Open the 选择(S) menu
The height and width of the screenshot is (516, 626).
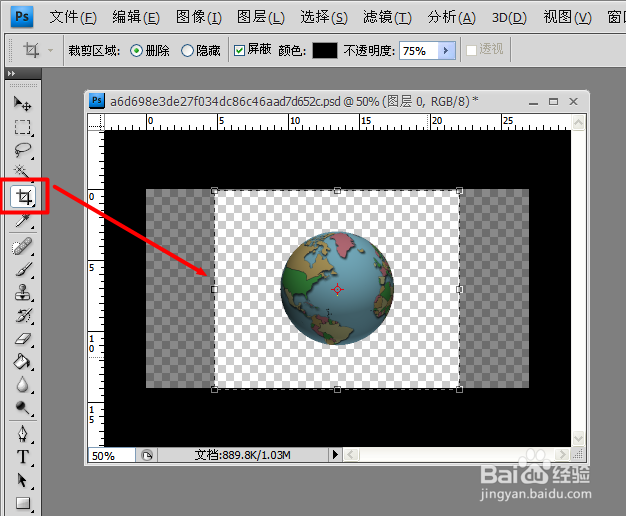(x=324, y=17)
